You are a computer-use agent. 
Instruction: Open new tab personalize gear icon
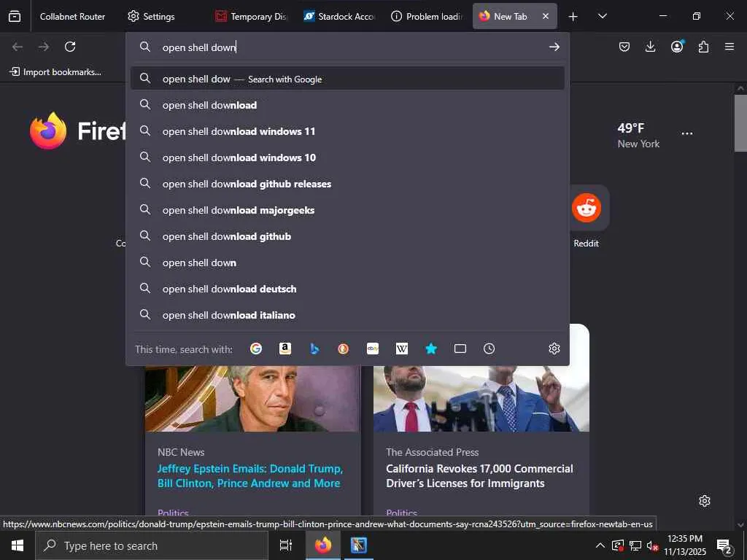coord(705,501)
